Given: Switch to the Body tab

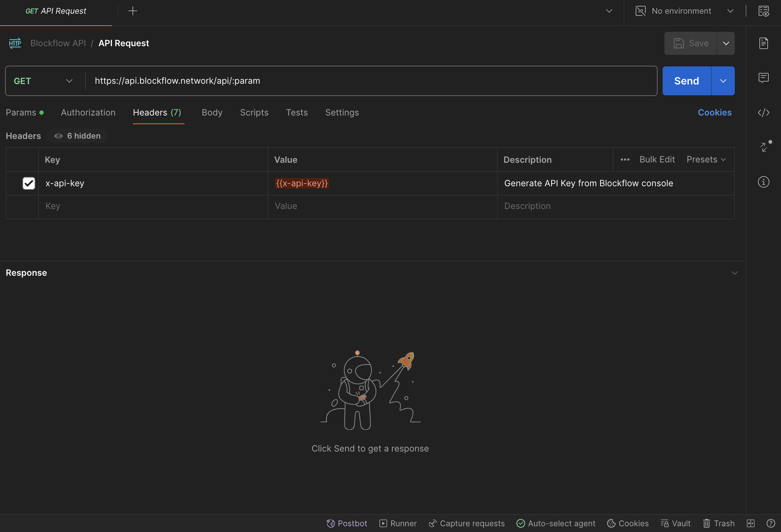Looking at the screenshot, I should (x=212, y=113).
